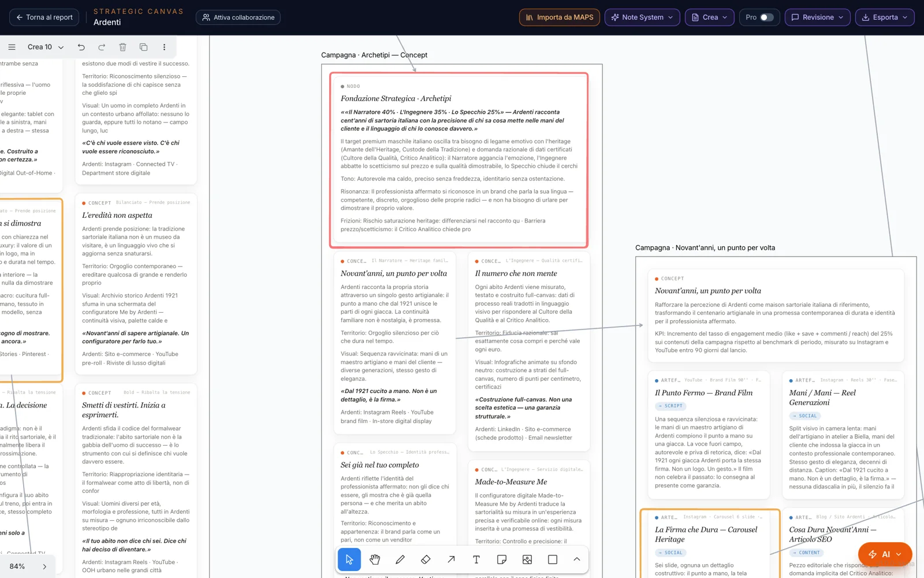Select the rectangle frame tool
924x578 pixels.
(x=553, y=560)
